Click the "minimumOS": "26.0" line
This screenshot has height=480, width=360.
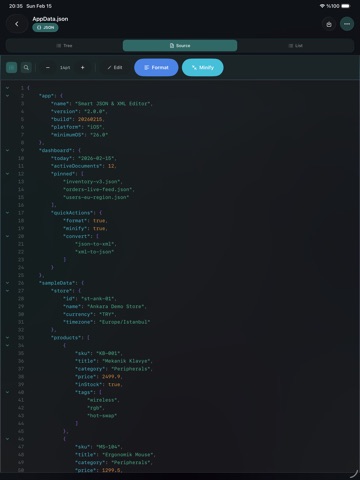tap(79, 135)
